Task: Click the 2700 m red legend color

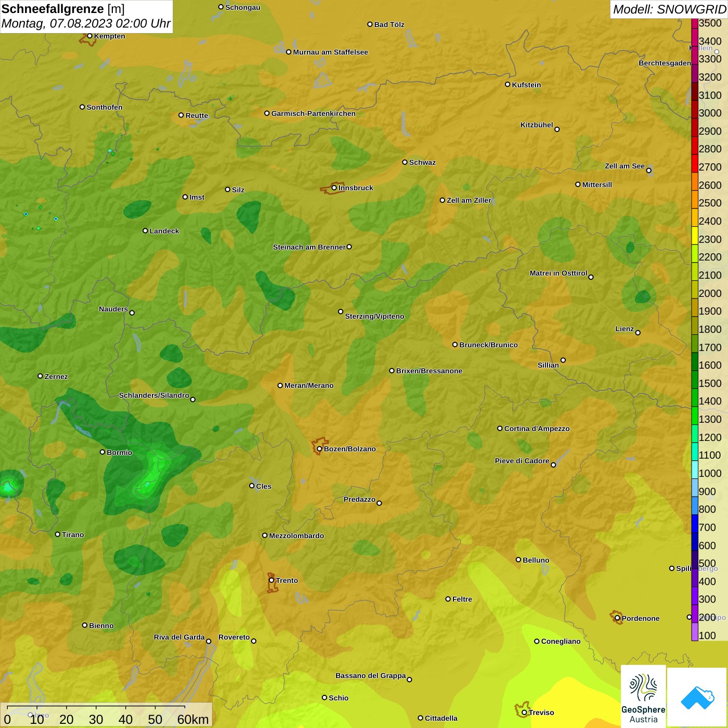Action: [x=695, y=163]
